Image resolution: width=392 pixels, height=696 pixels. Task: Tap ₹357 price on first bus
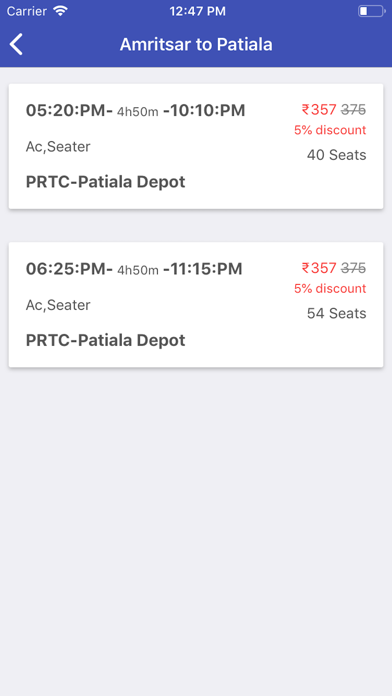[319, 110]
